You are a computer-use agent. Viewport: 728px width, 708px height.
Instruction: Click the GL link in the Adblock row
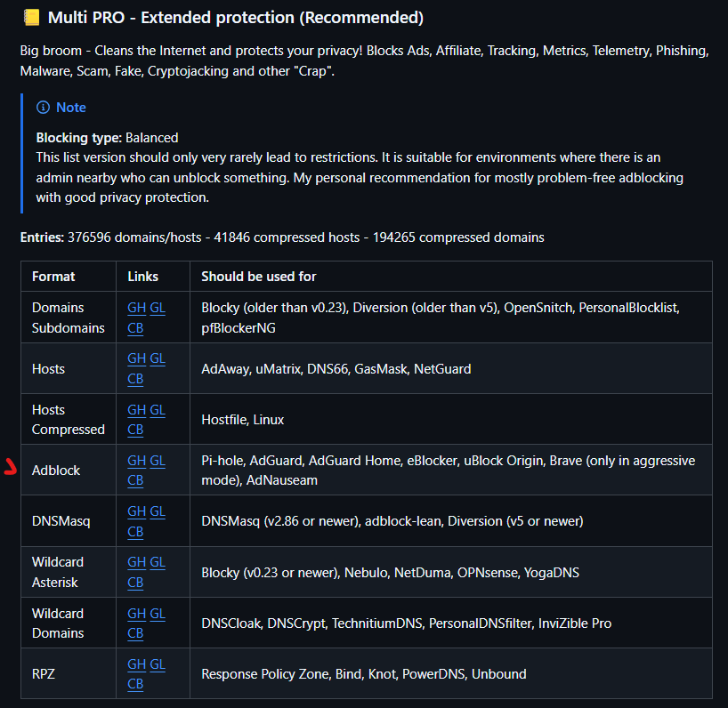(158, 460)
